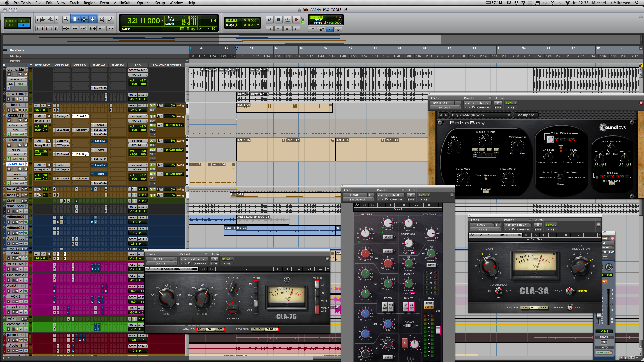Click the EchoBoy compare button
644x362 pixels.
click(526, 115)
